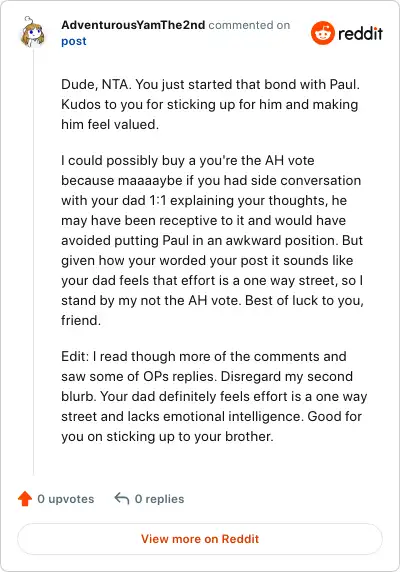The height and width of the screenshot is (572, 400).
Task: Click the "you on sticking up to your brother" line
Action: tap(167, 436)
